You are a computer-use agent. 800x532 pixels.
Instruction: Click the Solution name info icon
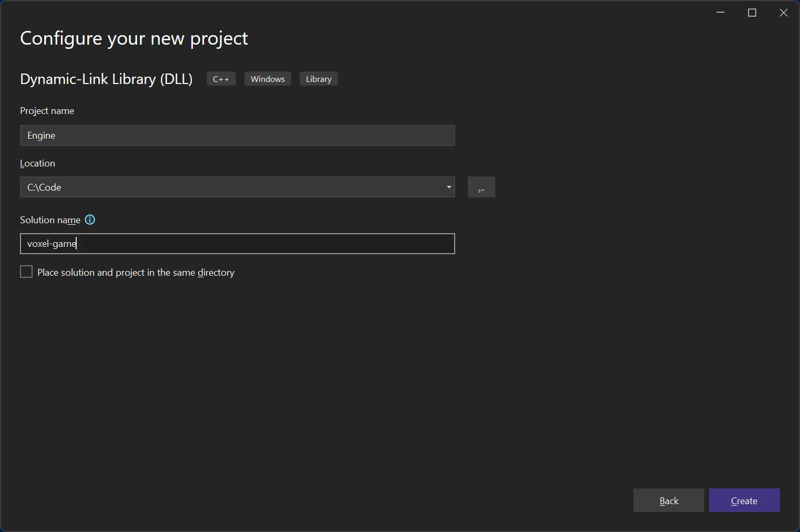(x=89, y=220)
